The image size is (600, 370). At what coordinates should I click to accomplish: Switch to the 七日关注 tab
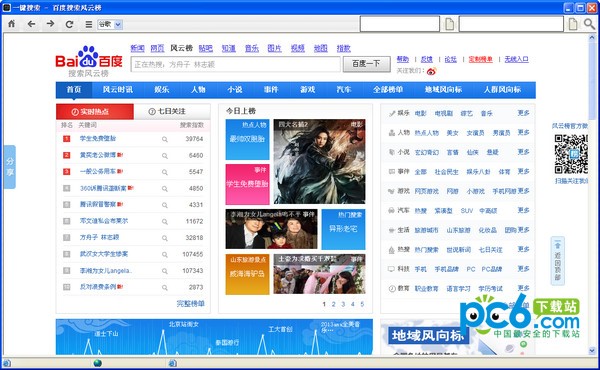pos(172,112)
